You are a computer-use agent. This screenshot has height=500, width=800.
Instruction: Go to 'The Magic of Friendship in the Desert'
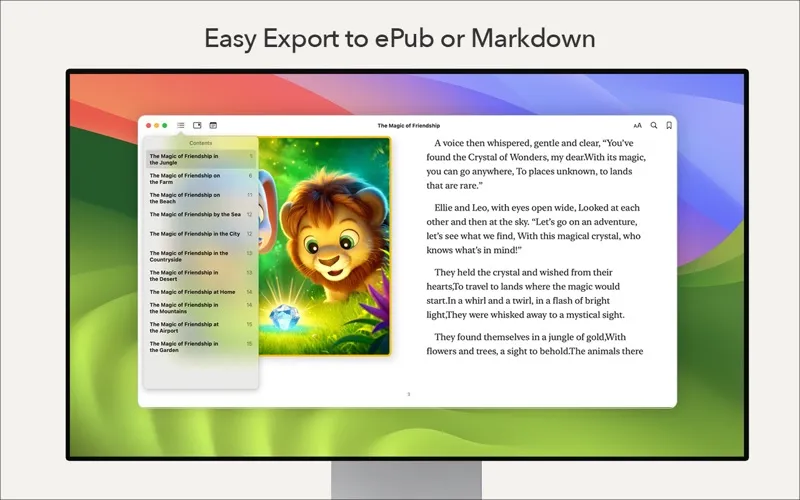point(201,276)
